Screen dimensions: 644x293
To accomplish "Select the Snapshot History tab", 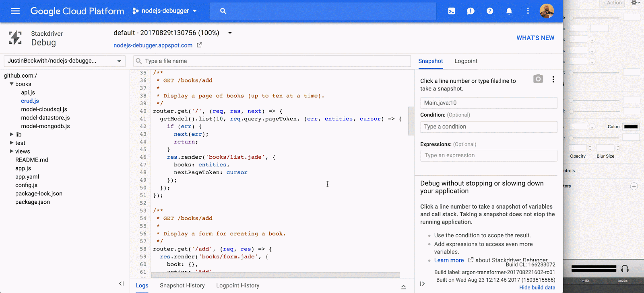I will tap(182, 285).
